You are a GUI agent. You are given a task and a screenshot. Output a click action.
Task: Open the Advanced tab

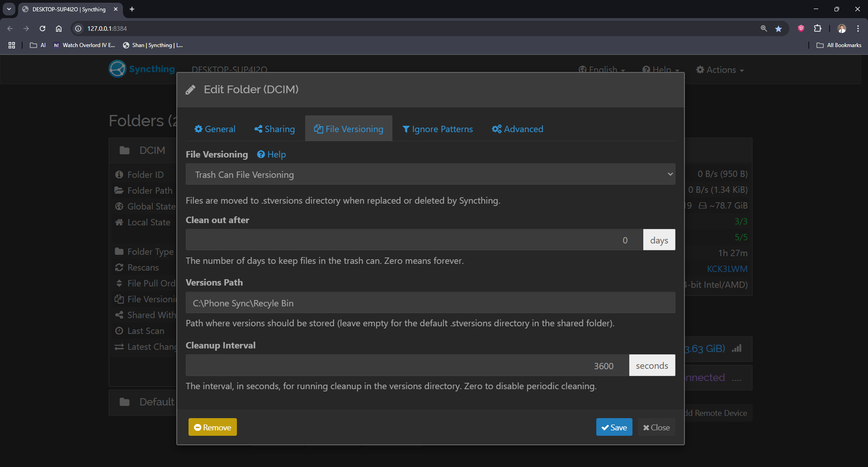pyautogui.click(x=518, y=129)
